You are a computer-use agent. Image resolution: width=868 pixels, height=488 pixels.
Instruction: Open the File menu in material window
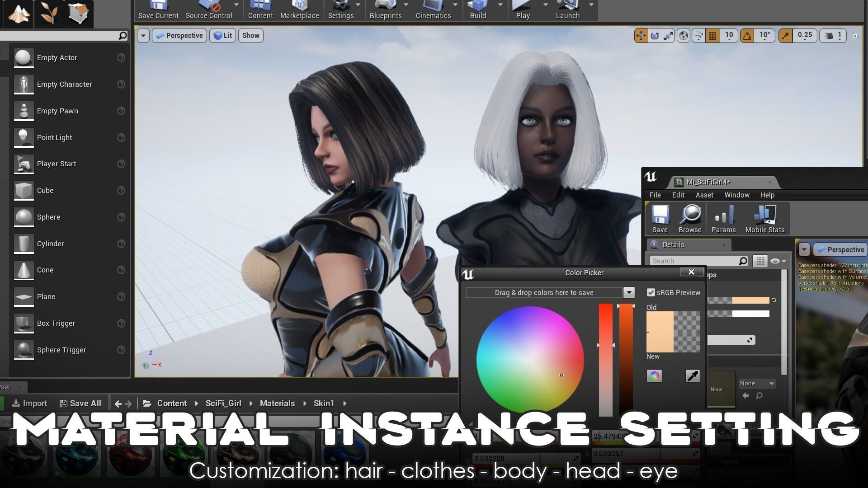[x=655, y=195]
